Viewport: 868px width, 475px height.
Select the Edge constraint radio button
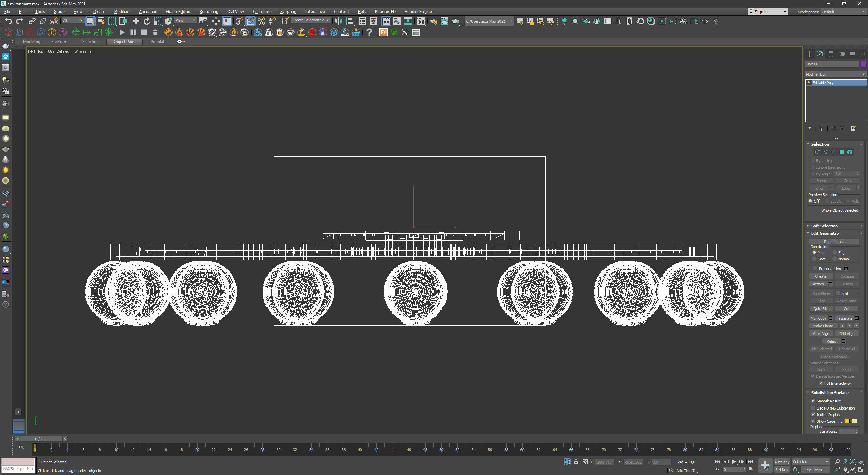click(834, 253)
